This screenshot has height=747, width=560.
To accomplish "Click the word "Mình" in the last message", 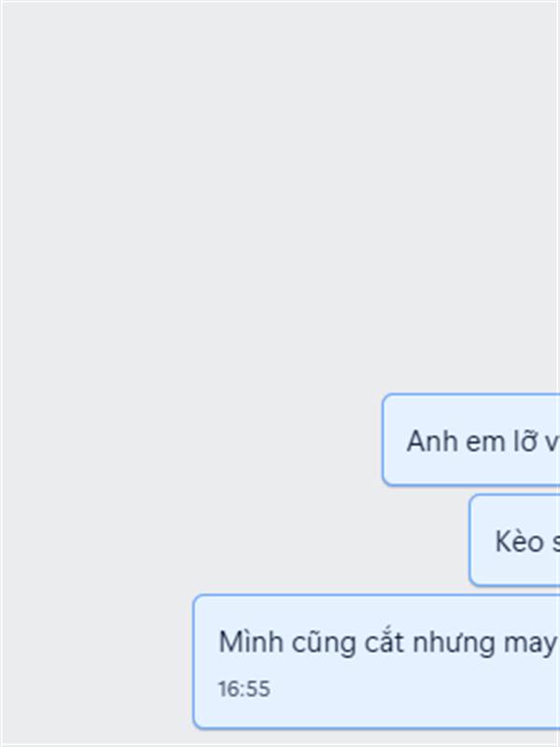I will pos(250,641).
